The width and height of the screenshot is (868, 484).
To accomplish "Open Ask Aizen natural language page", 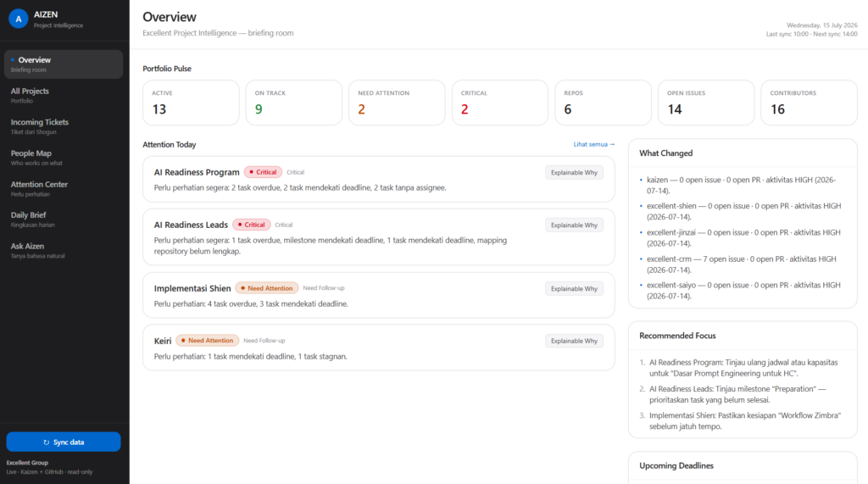I will [64, 250].
